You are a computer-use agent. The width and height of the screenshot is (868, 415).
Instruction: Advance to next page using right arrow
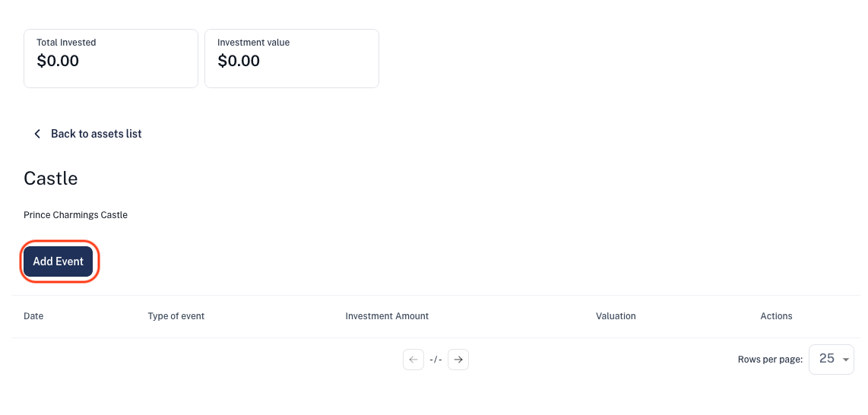point(458,360)
